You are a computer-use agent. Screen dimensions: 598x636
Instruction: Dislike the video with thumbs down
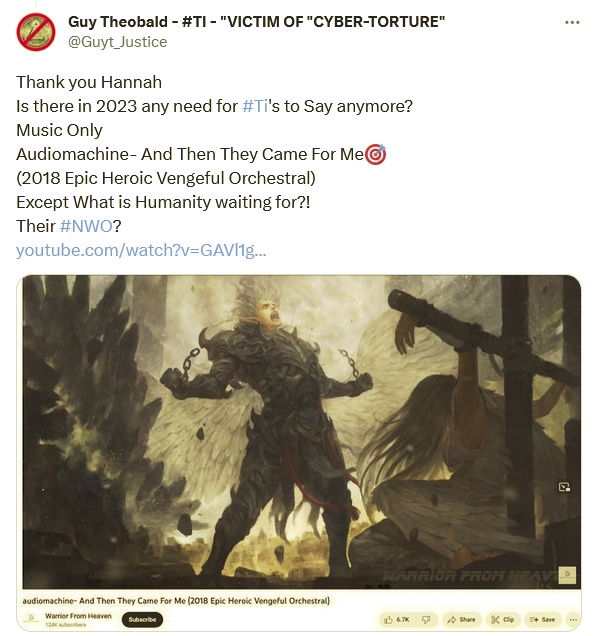click(426, 619)
